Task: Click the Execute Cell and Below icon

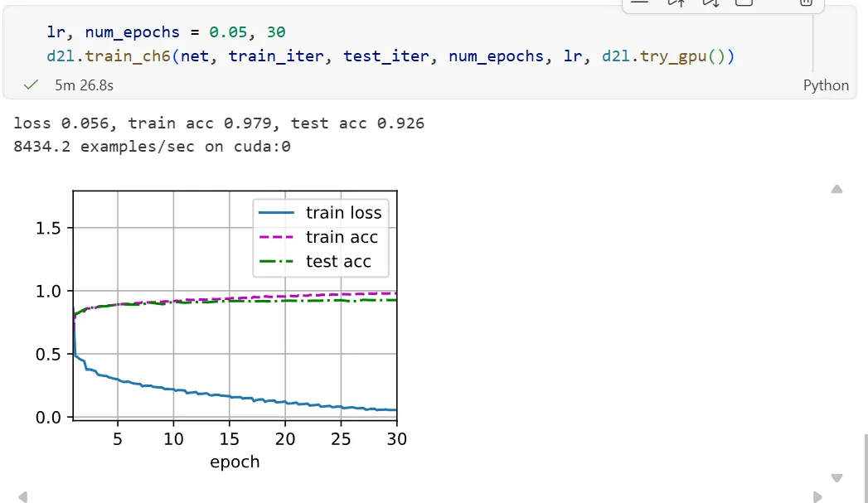Action: 710,2
